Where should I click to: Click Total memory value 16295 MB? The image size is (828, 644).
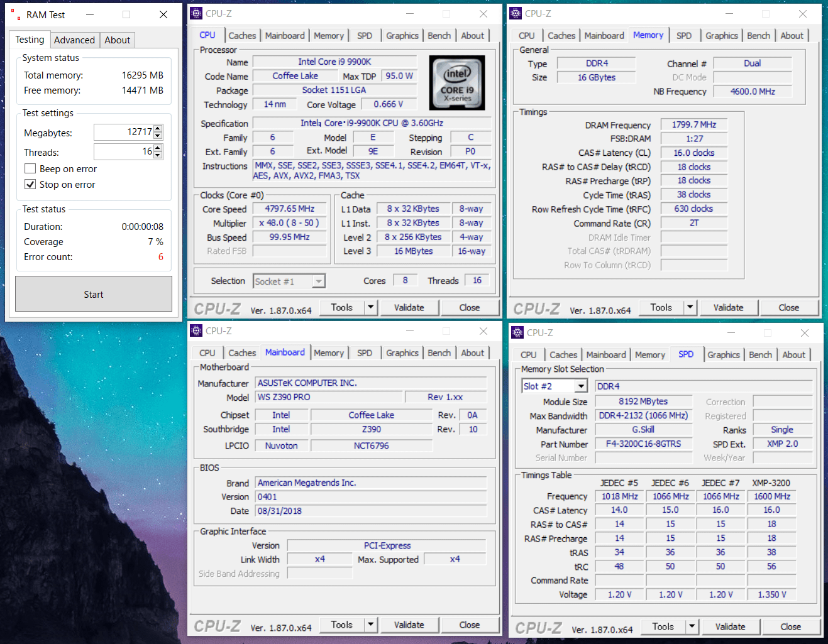coord(143,75)
